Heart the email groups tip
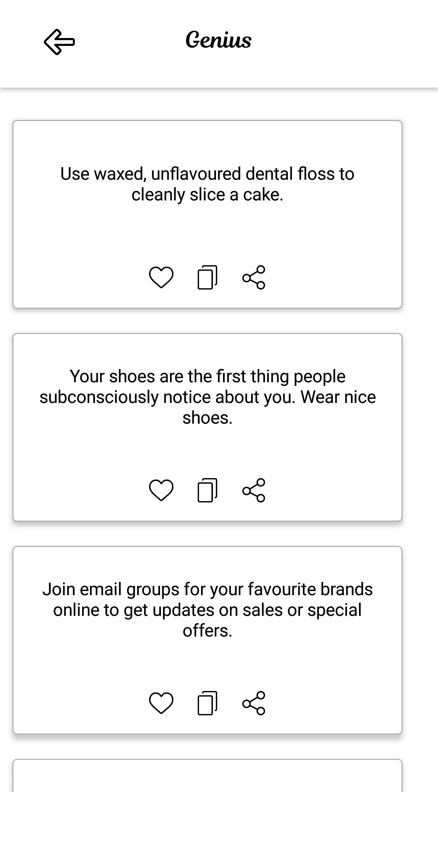The image size is (438, 868). (161, 703)
